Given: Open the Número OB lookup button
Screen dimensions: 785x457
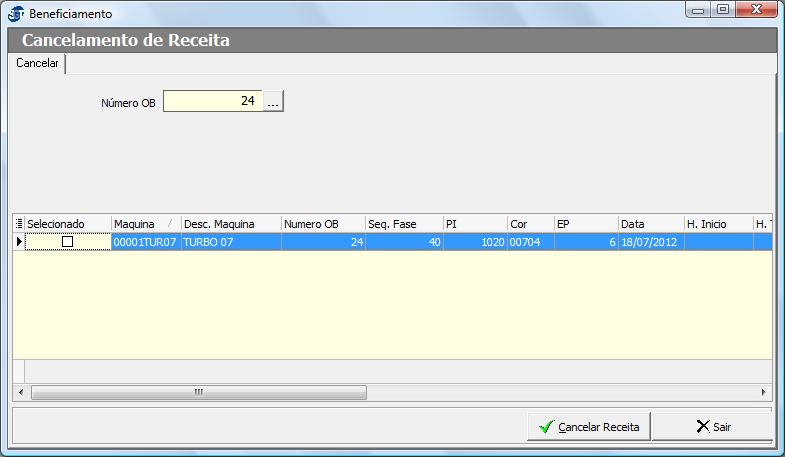Looking at the screenshot, I should point(274,101).
